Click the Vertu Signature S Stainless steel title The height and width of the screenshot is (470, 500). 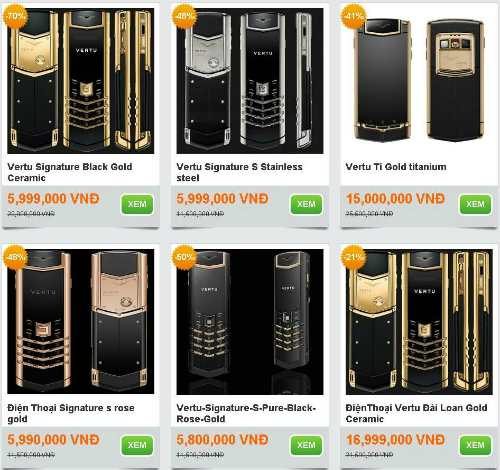point(239,172)
